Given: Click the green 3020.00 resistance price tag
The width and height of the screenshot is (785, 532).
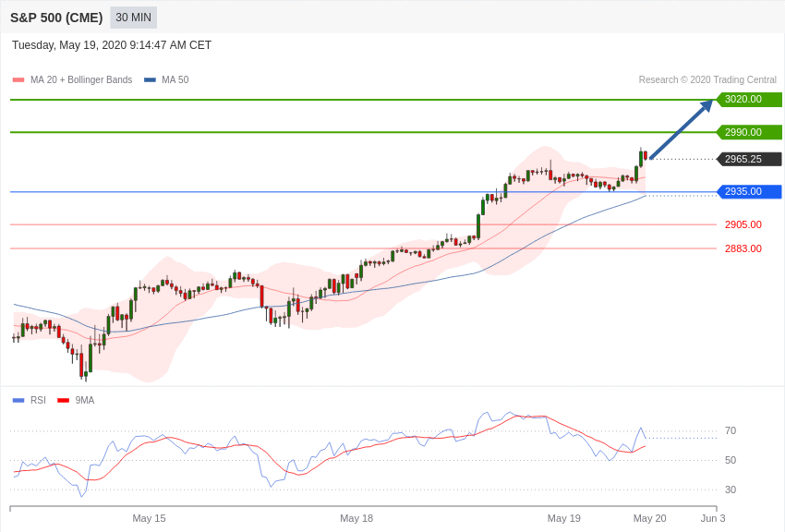Looking at the screenshot, I should (x=749, y=100).
